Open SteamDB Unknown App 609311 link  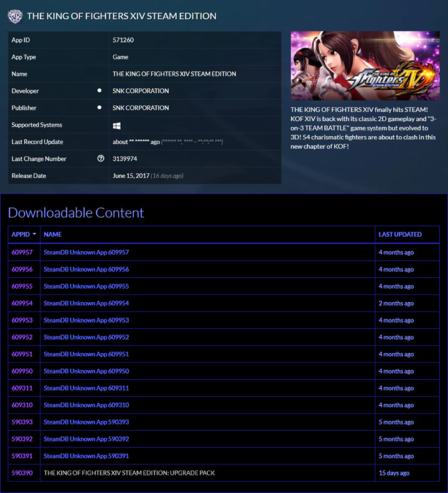click(86, 389)
